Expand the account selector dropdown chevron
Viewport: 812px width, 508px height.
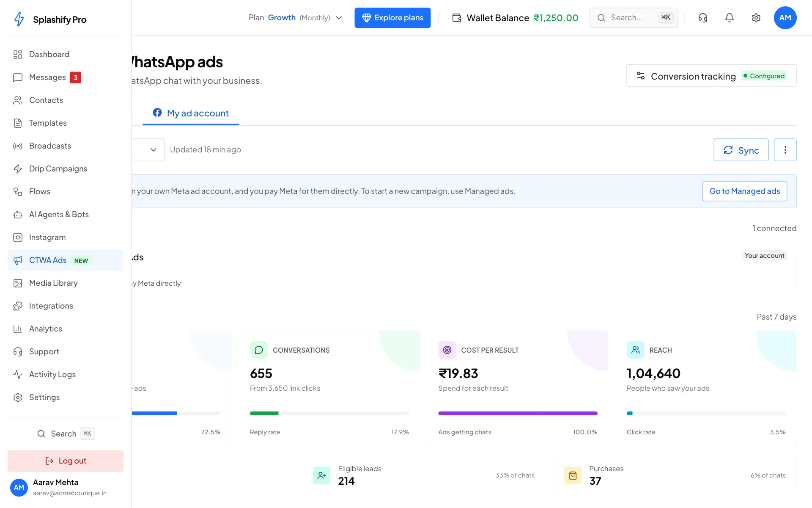(x=154, y=150)
